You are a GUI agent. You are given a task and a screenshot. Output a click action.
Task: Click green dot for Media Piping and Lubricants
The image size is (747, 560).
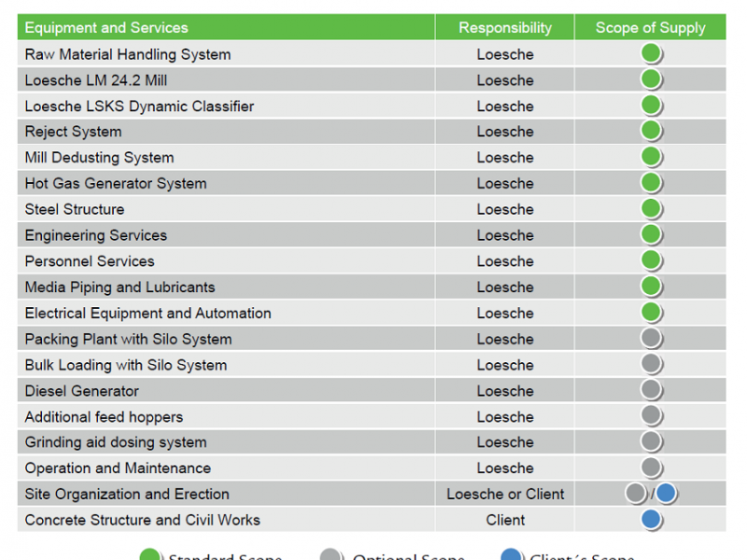[x=651, y=287]
